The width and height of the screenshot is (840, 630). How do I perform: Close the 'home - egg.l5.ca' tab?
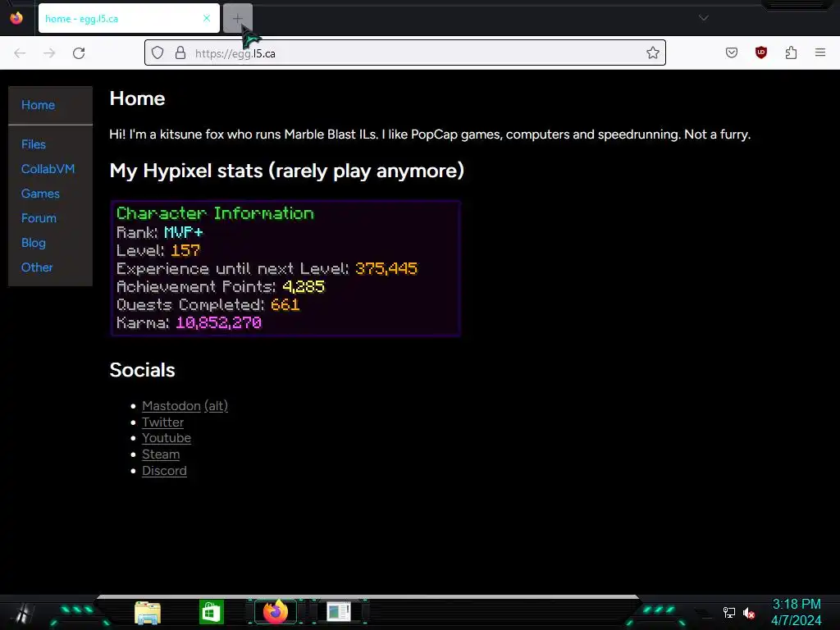coord(207,18)
